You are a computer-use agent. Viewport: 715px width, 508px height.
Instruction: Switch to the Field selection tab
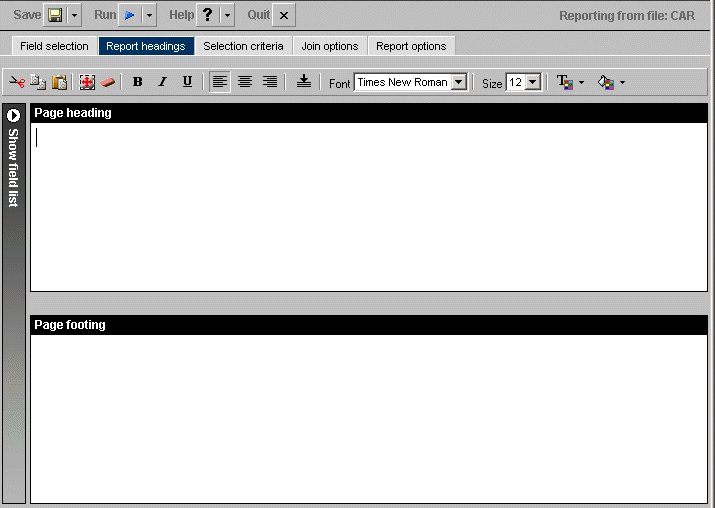54,46
